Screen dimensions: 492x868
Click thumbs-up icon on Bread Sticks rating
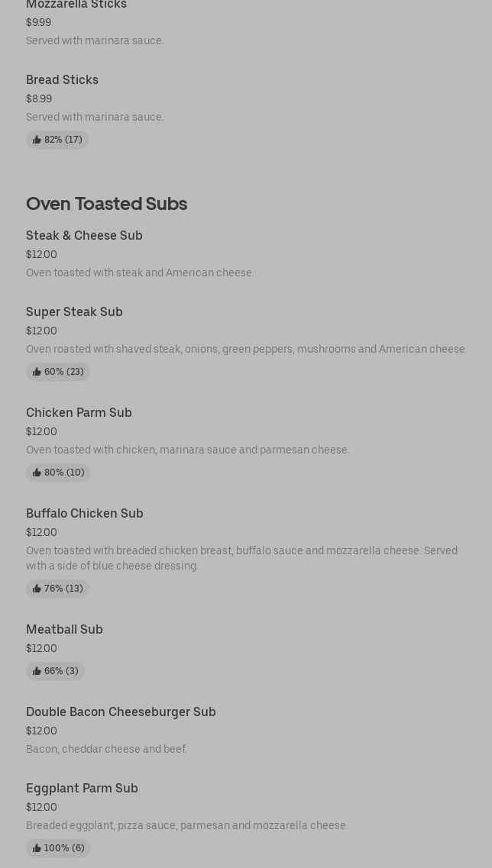[x=37, y=140]
